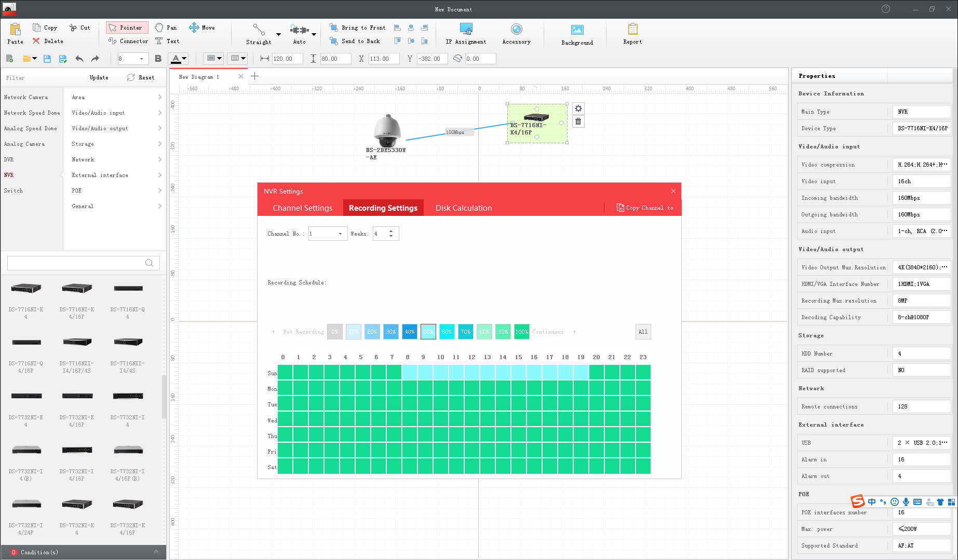Screen dimensions: 958x560
Task: Expand the External interface filter
Action: [116, 175]
